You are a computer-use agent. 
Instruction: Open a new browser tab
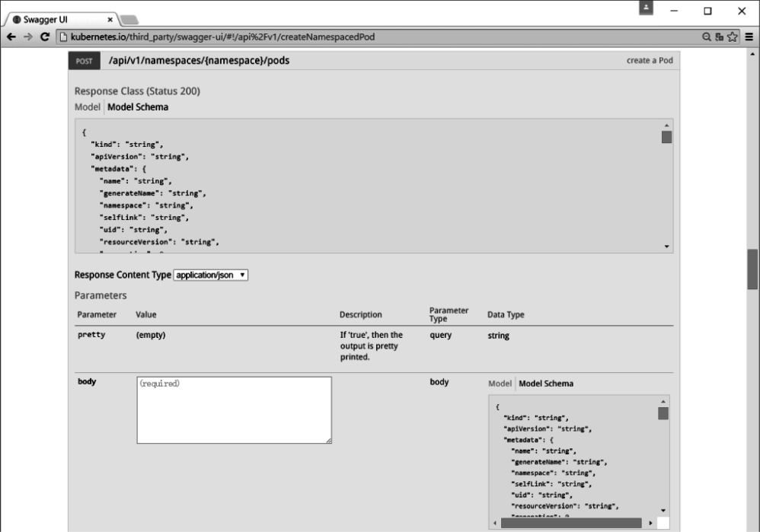pos(129,19)
